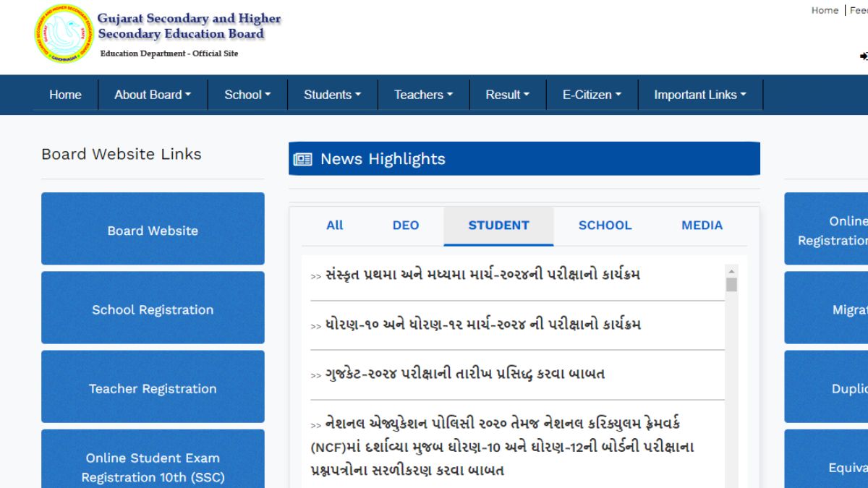Click the Teacher Registration button
Screen dimensions: 868x488
tap(153, 388)
